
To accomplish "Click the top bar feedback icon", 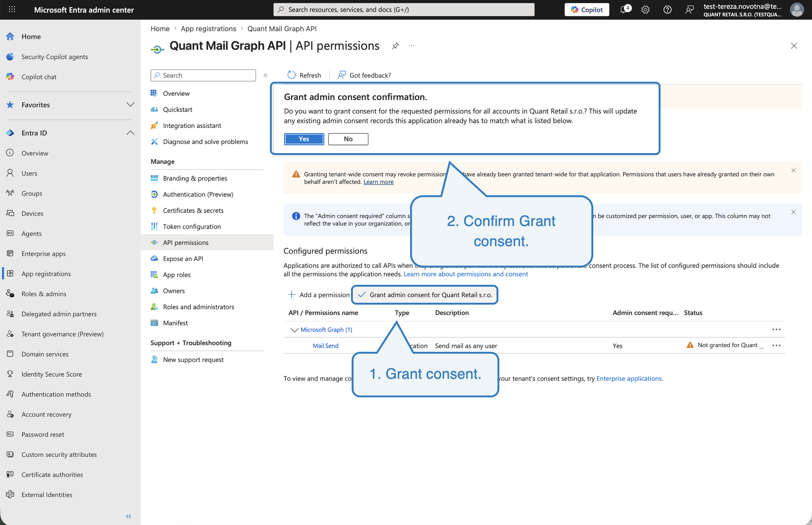I will tap(689, 9).
